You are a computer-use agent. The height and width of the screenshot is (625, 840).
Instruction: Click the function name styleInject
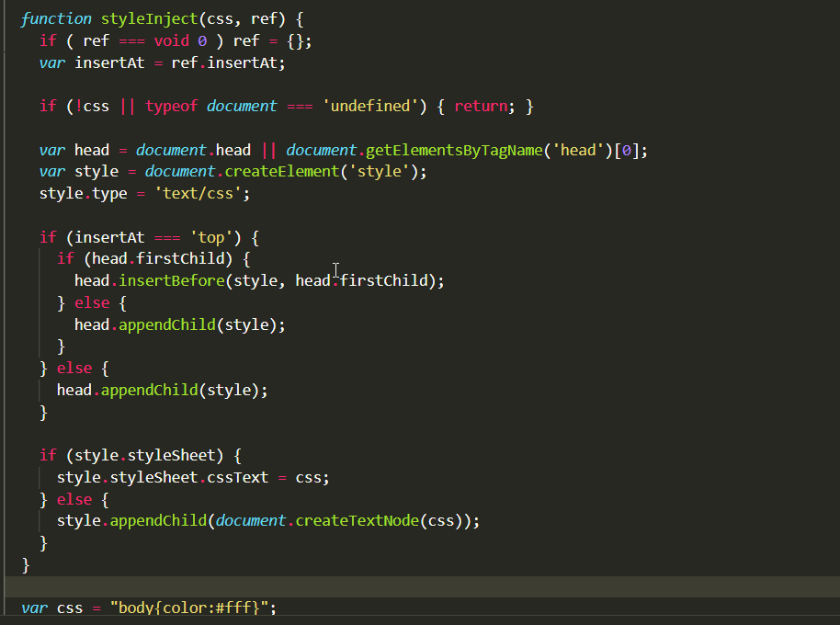[150, 19]
